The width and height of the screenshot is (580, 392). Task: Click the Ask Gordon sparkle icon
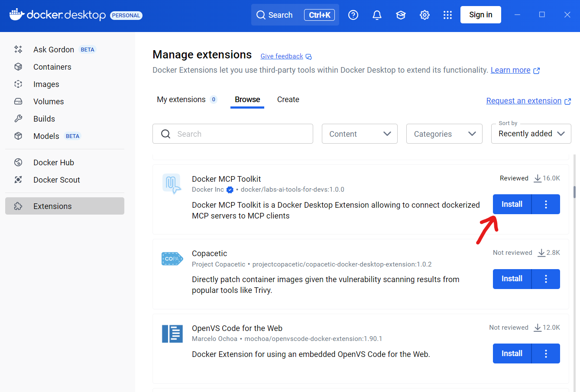pyautogui.click(x=18, y=49)
